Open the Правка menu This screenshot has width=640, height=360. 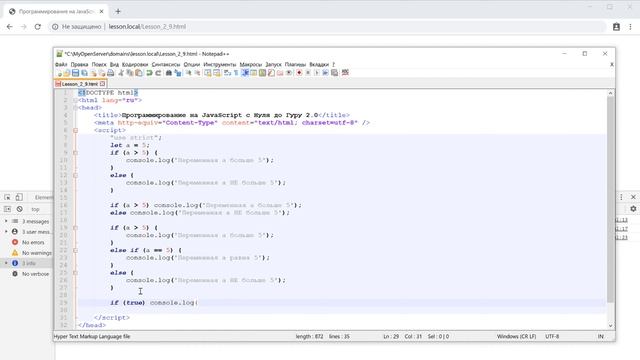79,64
